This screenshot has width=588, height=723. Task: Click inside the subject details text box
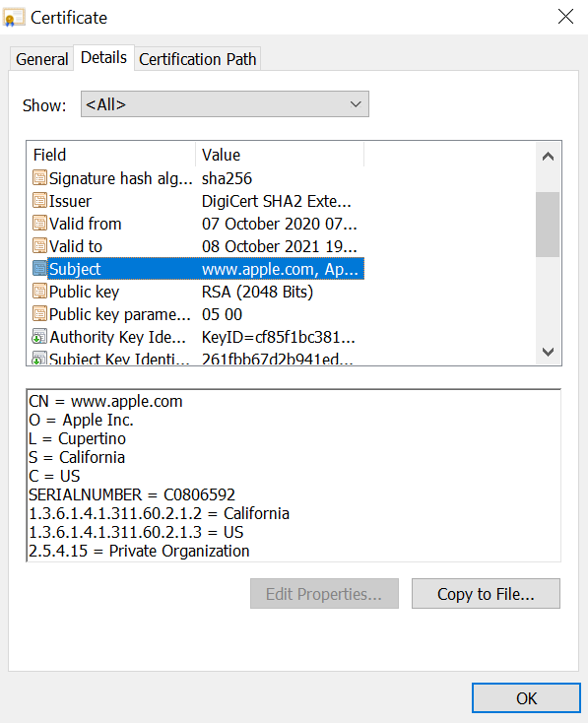point(294,476)
